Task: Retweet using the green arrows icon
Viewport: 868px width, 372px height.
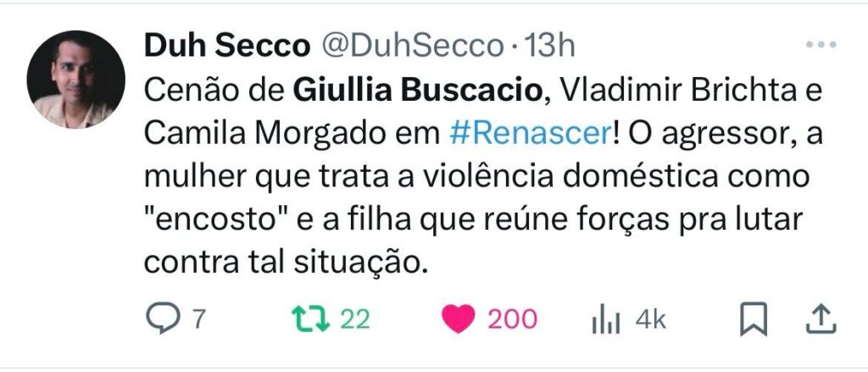Action: 310,319
